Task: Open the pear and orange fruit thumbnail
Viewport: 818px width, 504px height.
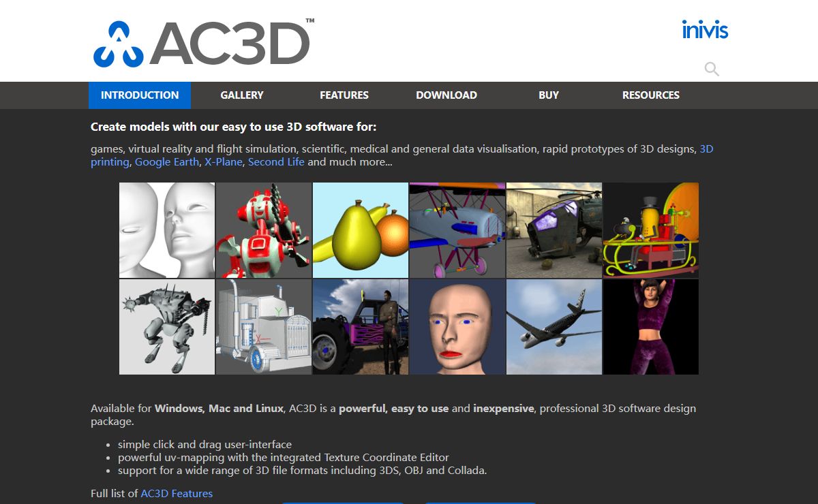Action: coord(361,230)
